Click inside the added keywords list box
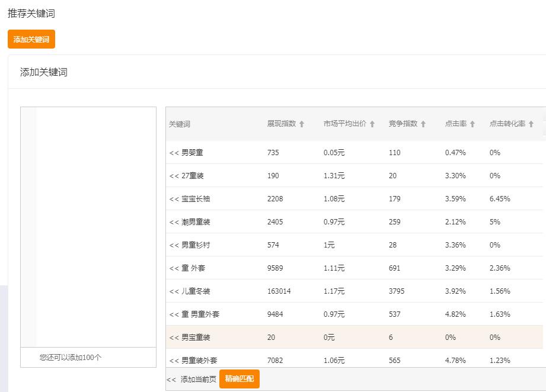Viewport: 546px width, 392px height. point(88,227)
